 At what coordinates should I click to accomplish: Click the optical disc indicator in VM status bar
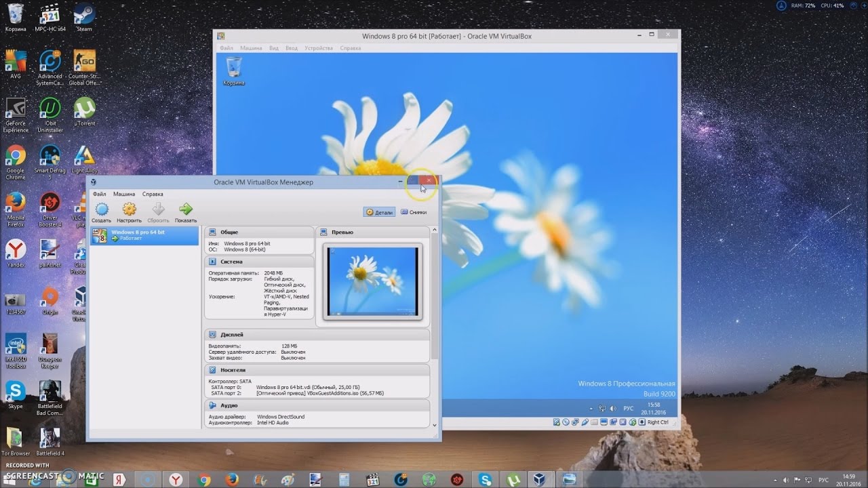point(565,422)
